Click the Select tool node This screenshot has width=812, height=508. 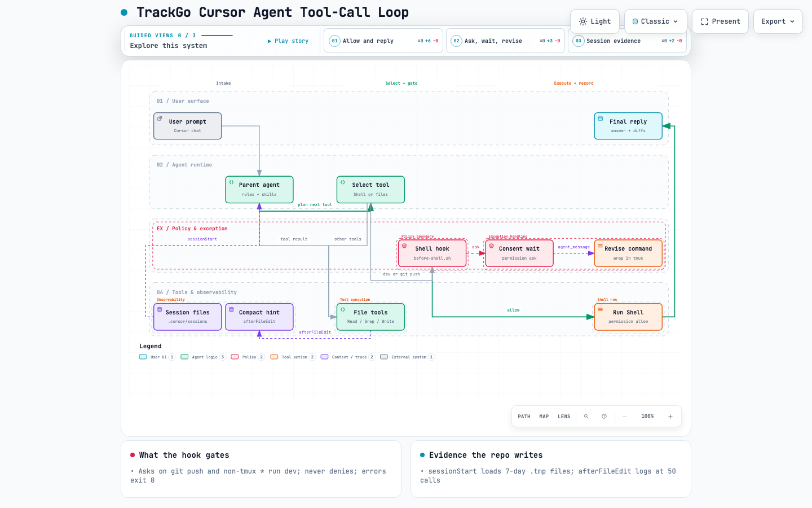[370, 190]
